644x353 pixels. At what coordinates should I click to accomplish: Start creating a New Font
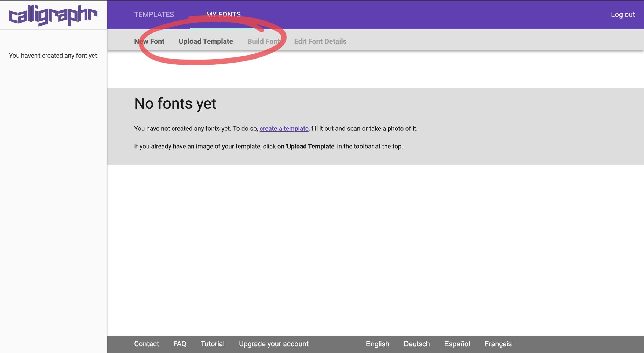149,41
